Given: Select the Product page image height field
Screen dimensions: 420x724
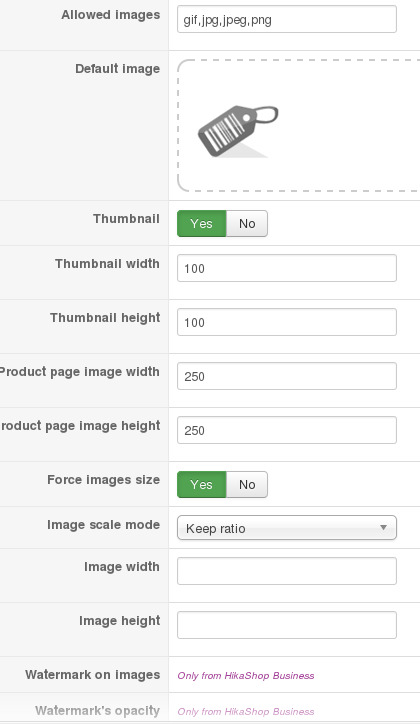Looking at the screenshot, I should (287, 430).
